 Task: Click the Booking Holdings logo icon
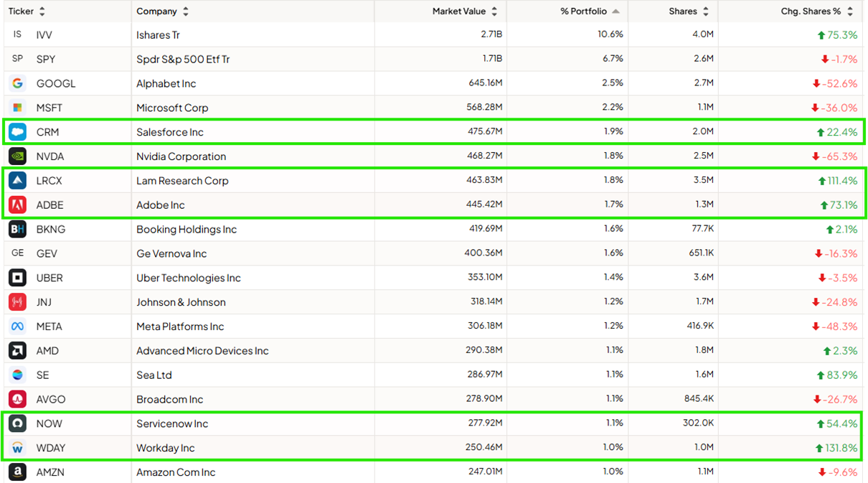(17, 230)
